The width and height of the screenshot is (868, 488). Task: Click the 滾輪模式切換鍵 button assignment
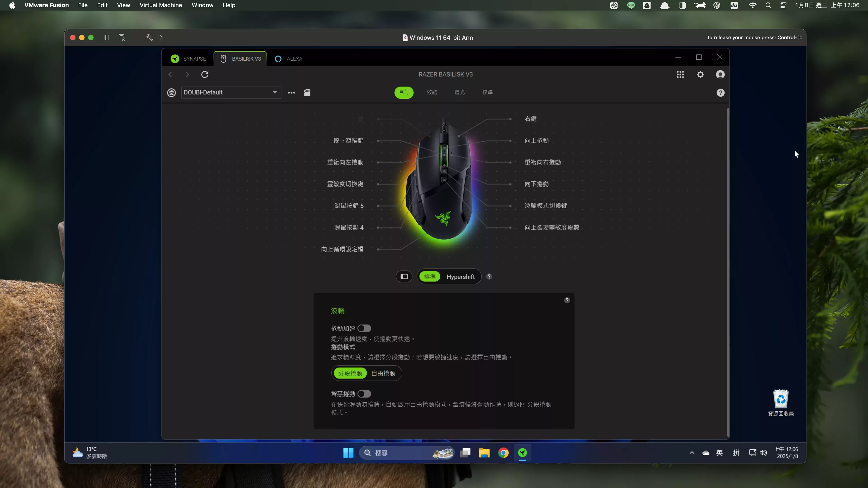click(545, 206)
